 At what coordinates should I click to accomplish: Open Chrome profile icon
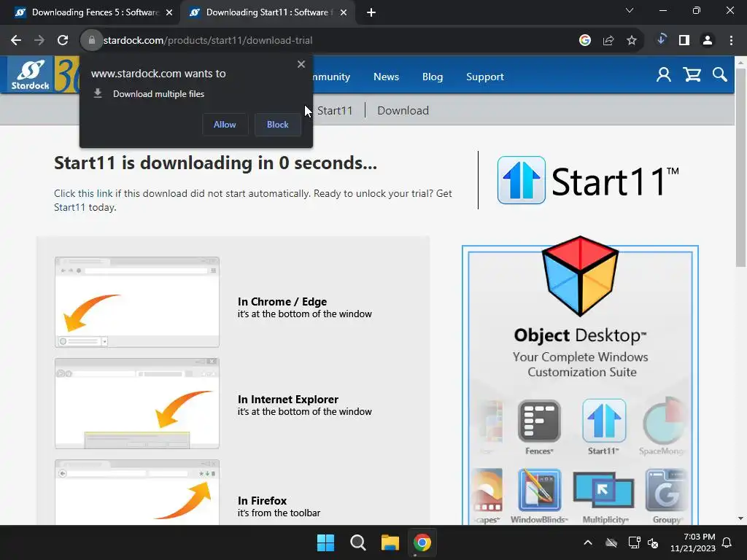708,41
